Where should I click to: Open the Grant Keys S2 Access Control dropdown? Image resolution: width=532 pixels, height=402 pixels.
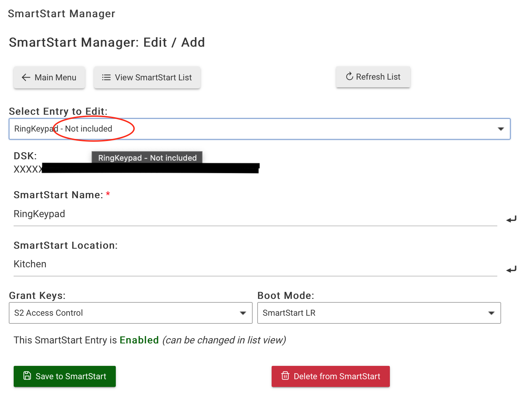pyautogui.click(x=131, y=313)
